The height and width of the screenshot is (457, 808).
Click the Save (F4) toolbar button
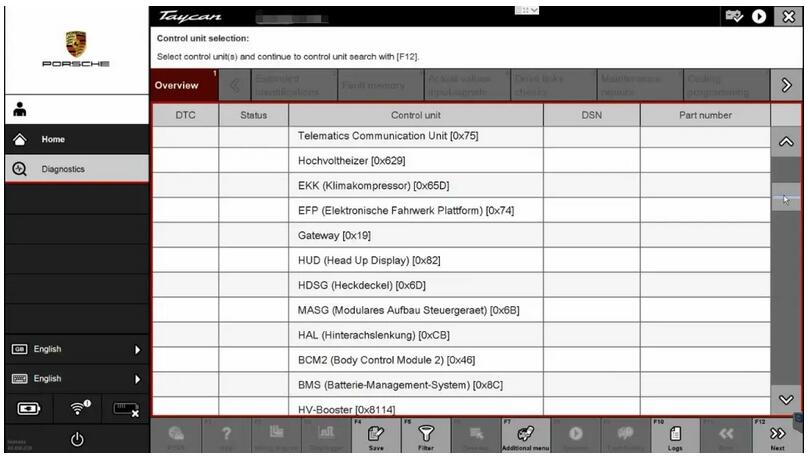pyautogui.click(x=376, y=436)
